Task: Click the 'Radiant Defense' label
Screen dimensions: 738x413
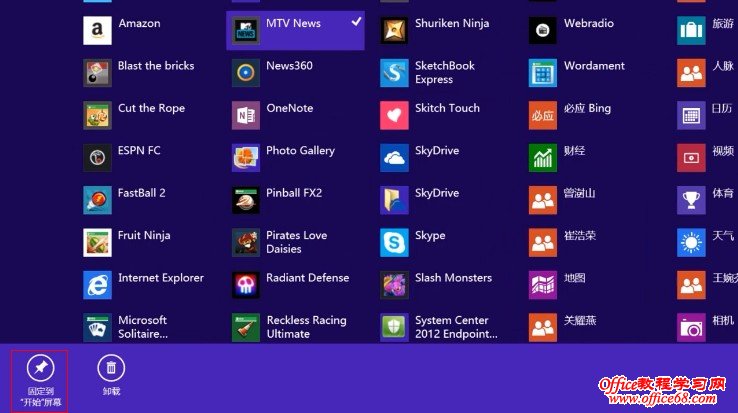Action: [308, 278]
